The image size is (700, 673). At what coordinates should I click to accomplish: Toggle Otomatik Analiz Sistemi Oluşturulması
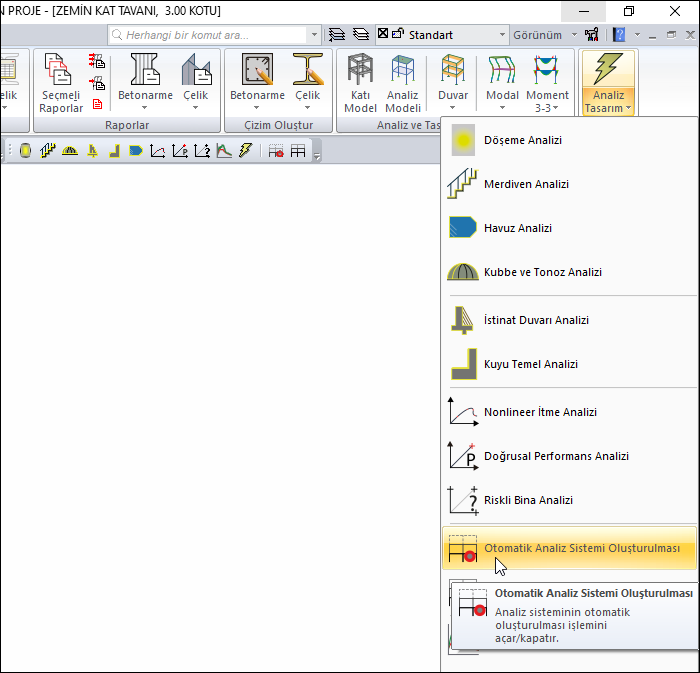[x=581, y=549]
